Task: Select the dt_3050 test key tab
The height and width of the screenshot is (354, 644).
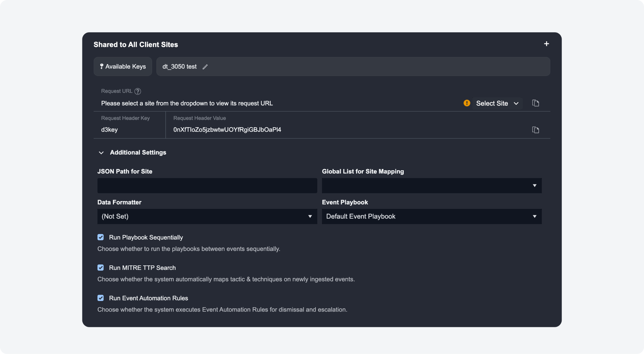Action: [x=180, y=67]
